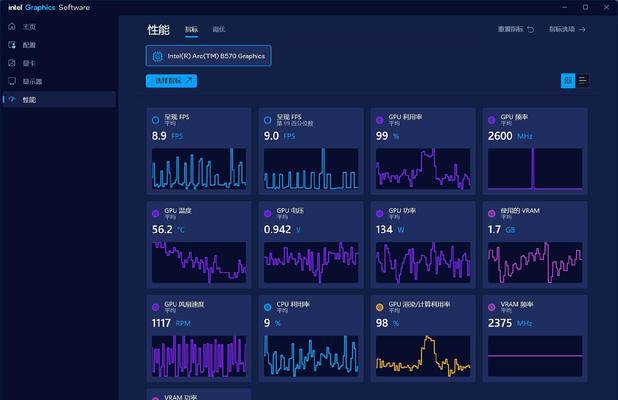Click the chip icon in the B570 device box
The height and width of the screenshot is (400, 618).
coord(158,56)
